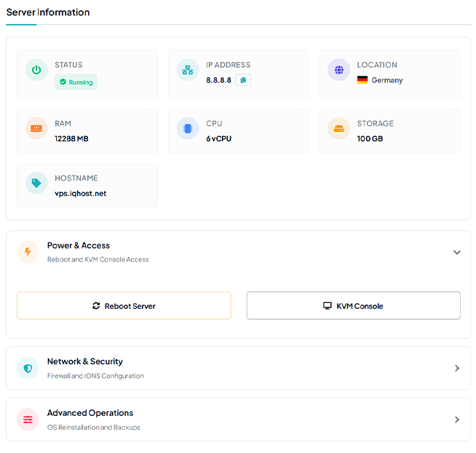The width and height of the screenshot is (476, 453).
Task: Click the orange RAM memory icon
Action: point(36,129)
